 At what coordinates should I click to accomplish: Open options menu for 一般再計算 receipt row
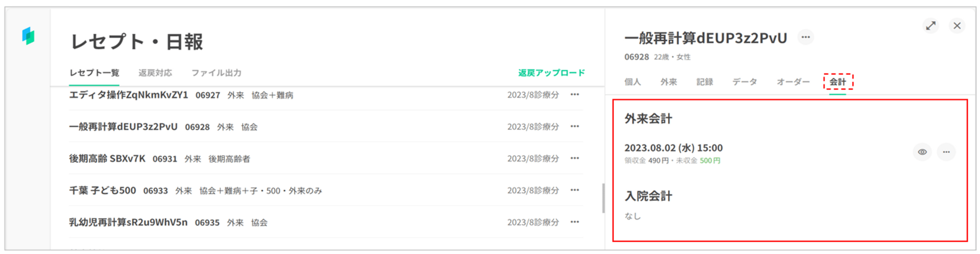coord(575,126)
